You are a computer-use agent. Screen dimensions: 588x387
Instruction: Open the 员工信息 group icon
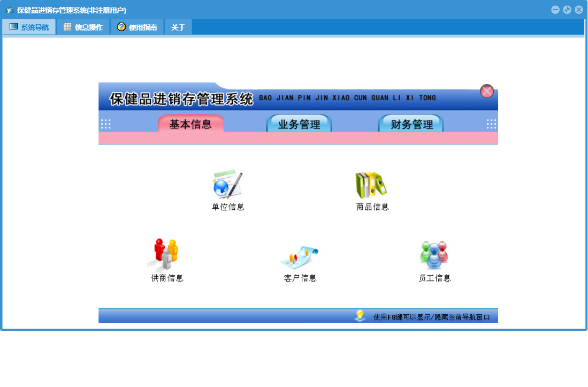pos(434,255)
